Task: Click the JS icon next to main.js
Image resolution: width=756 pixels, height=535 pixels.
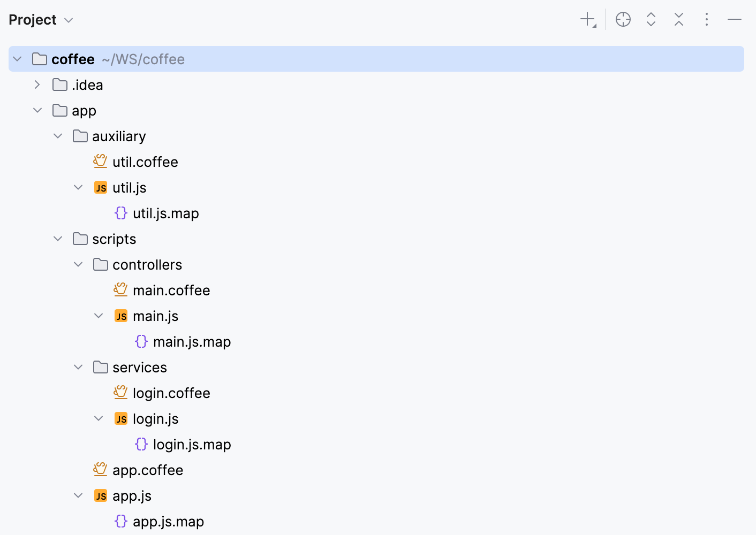Action: tap(120, 316)
